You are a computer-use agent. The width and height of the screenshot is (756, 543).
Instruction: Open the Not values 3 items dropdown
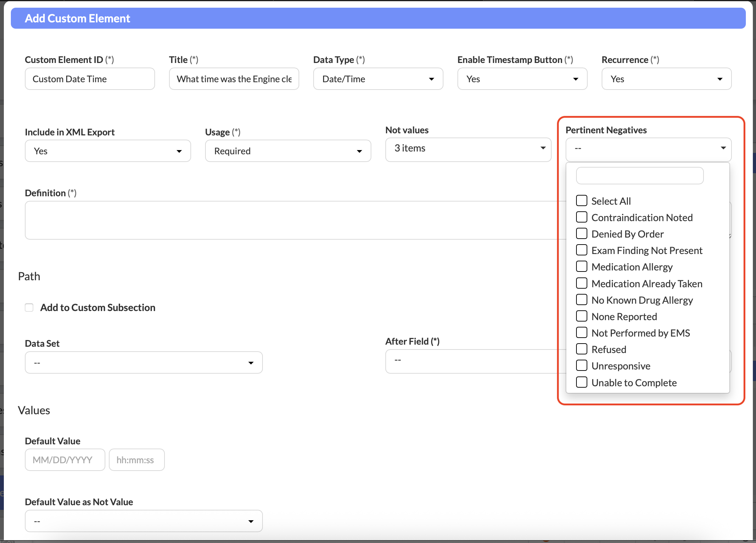pyautogui.click(x=468, y=149)
